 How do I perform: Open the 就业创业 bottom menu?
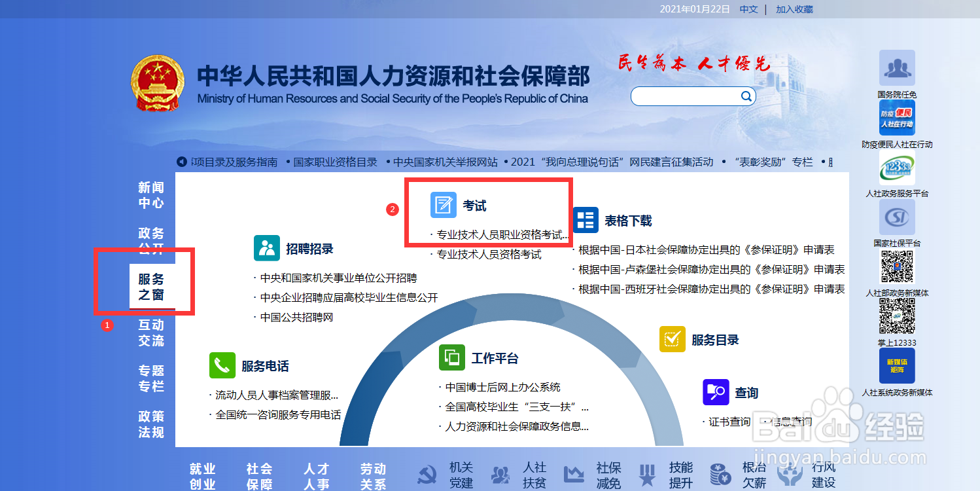pyautogui.click(x=203, y=477)
